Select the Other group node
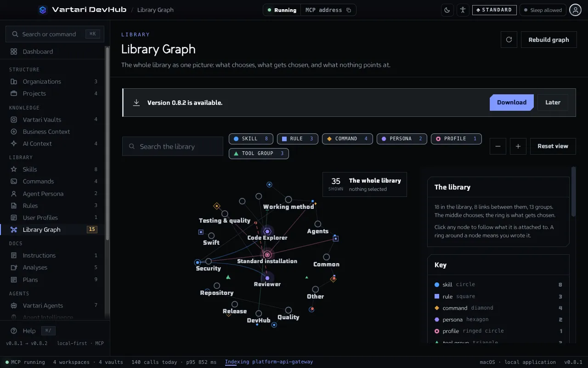The image size is (588, 368). [315, 289]
